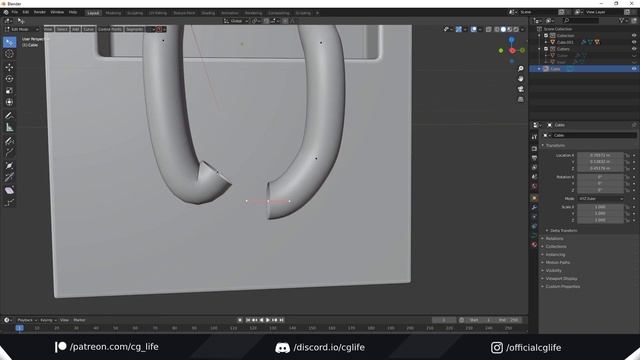The image size is (640, 360).
Task: Select the Extrude tool in left toolbar
Action: (9, 153)
